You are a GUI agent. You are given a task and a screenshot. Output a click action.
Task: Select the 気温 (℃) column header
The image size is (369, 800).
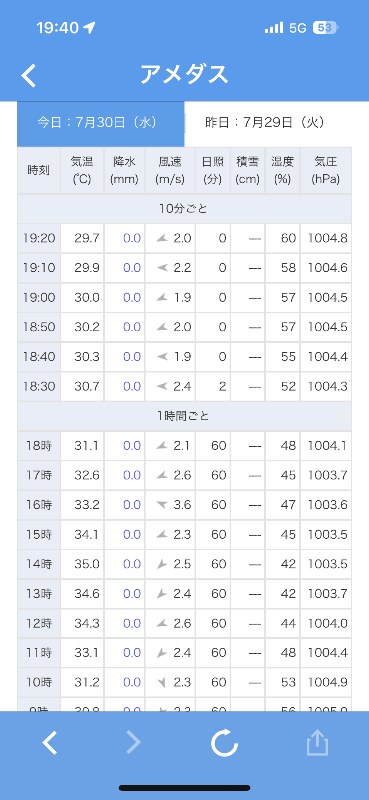[x=82, y=170]
